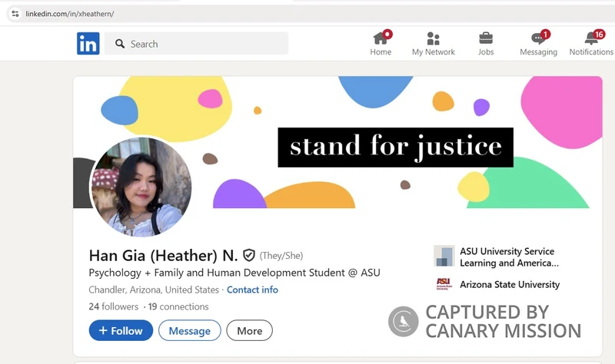The height and width of the screenshot is (364, 615).
Task: Follow Han Gia (Heather) N.
Action: point(121,330)
